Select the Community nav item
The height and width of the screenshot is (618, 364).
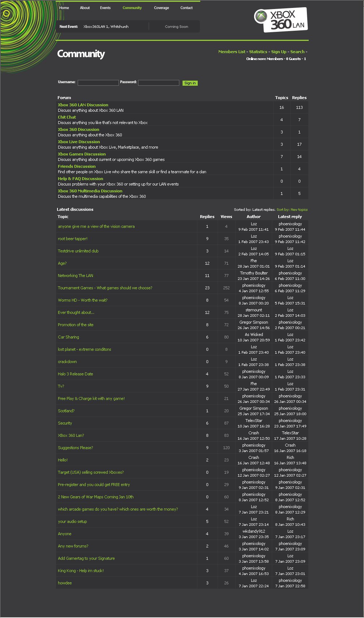click(x=132, y=8)
